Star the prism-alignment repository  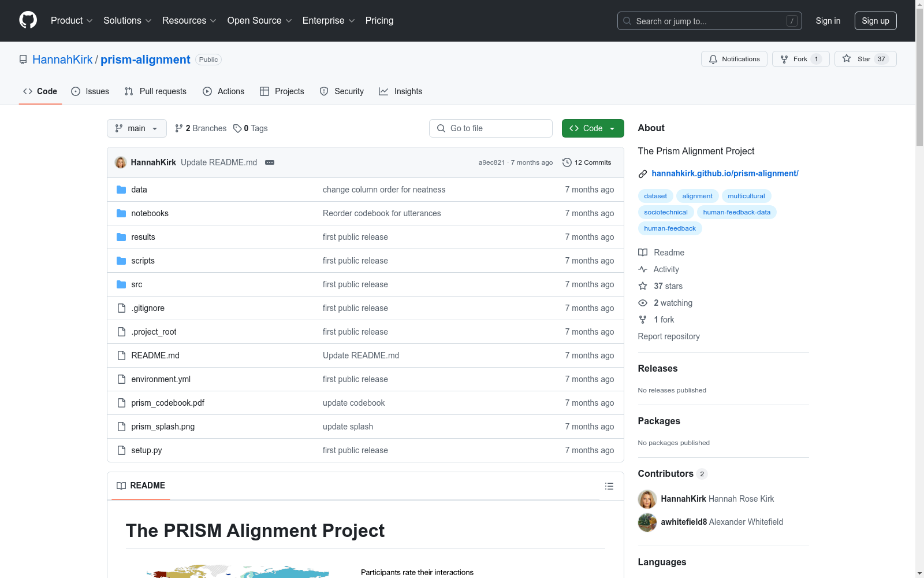[x=865, y=59]
